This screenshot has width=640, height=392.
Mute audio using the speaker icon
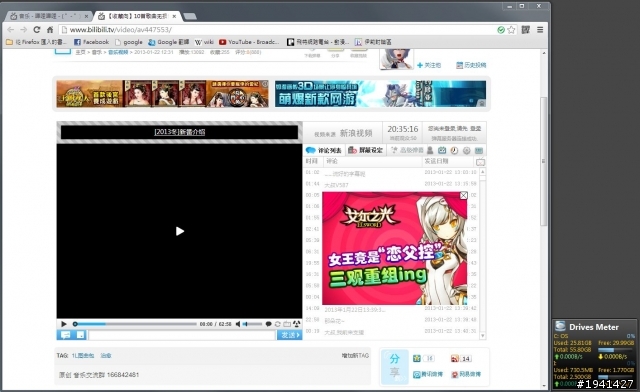(x=238, y=324)
